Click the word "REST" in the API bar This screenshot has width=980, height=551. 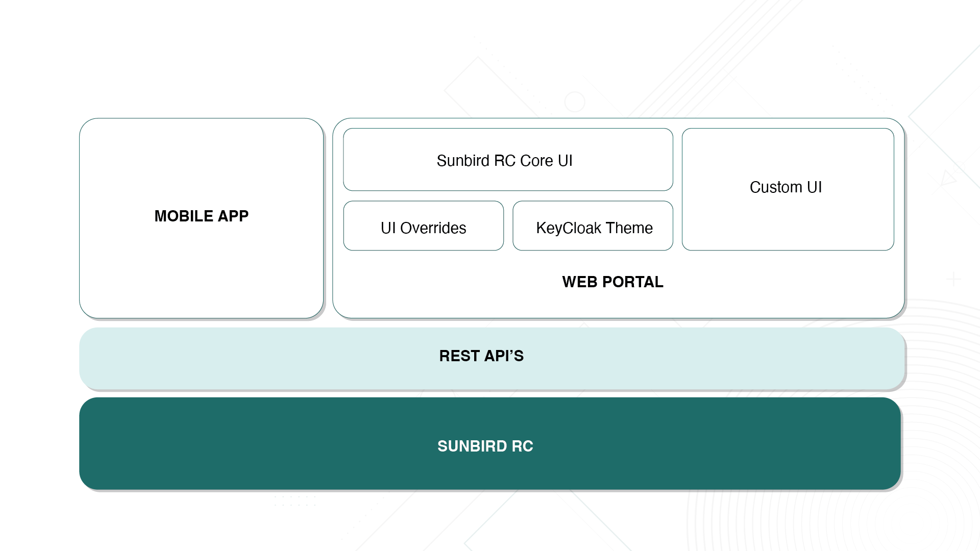tap(459, 356)
